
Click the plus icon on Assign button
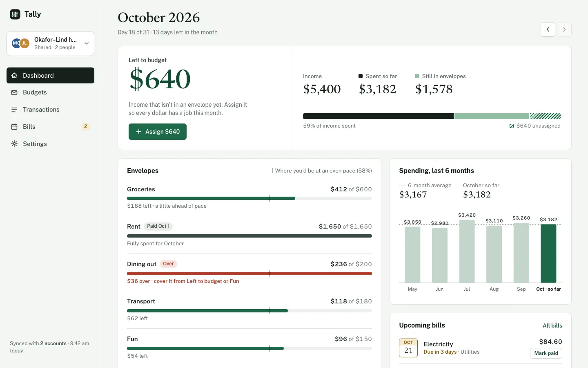[139, 132]
